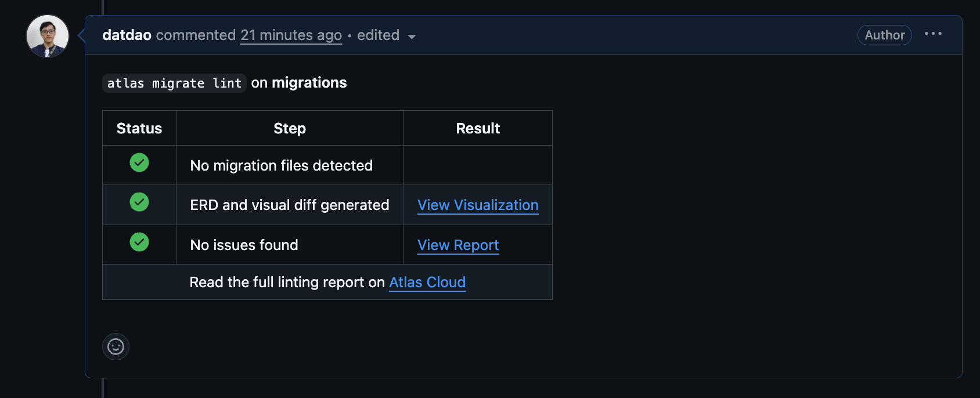Viewport: 980px width, 398px height.
Task: Open the comment options via the ellipsis
Action: point(933,34)
